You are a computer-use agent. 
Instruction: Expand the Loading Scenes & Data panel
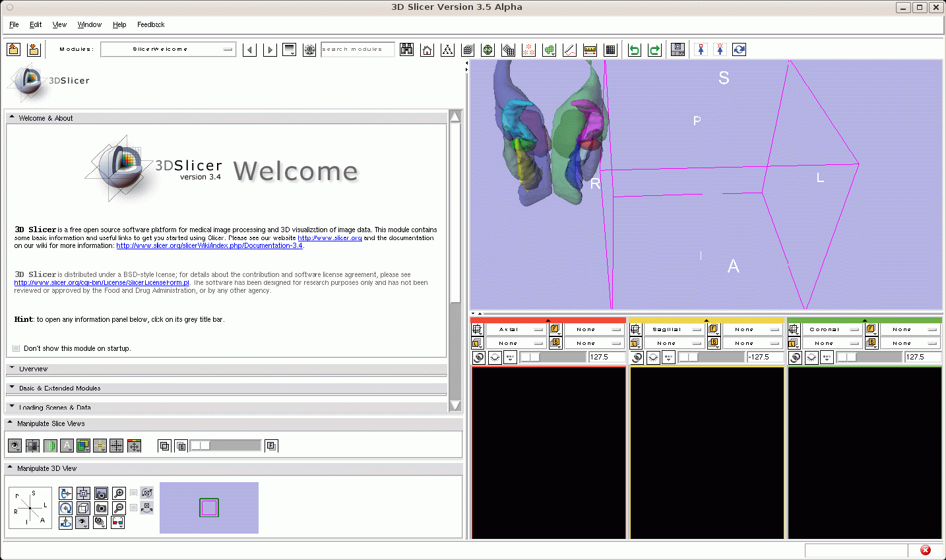point(227,407)
